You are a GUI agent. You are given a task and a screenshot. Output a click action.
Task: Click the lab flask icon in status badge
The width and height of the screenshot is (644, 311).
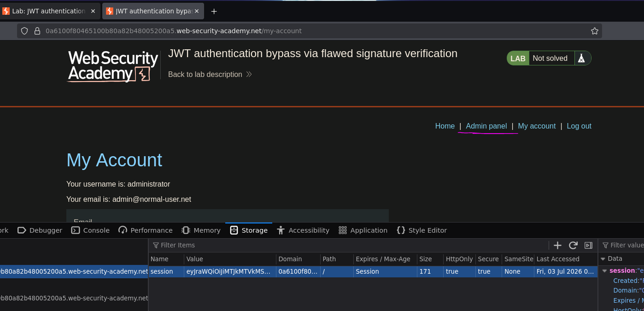[x=581, y=59]
